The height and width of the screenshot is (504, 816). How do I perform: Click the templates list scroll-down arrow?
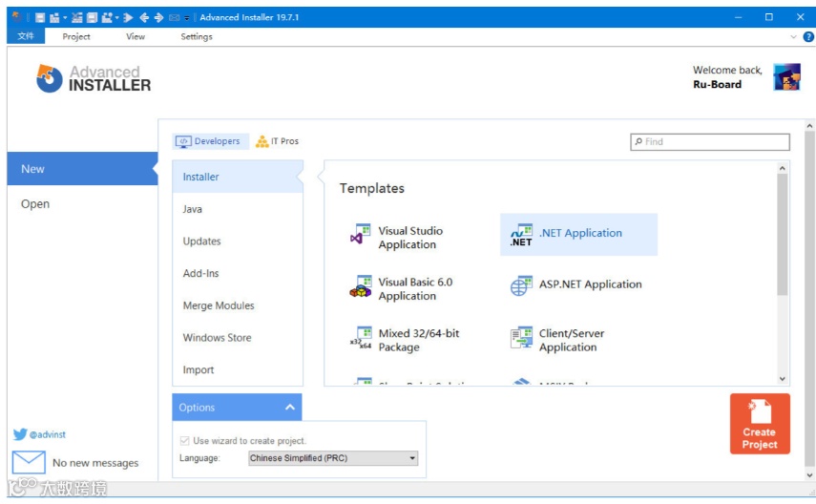click(783, 379)
